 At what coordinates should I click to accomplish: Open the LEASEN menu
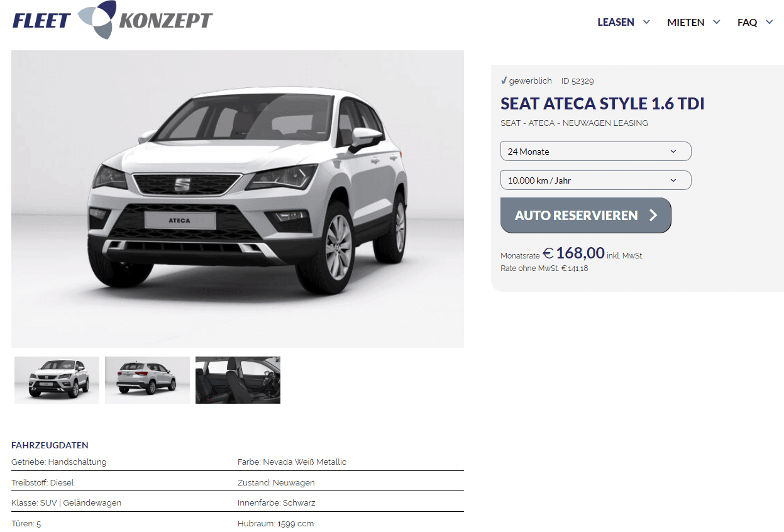point(616,22)
